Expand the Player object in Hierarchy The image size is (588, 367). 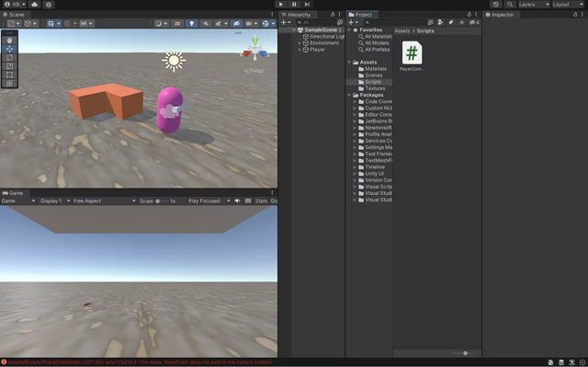300,50
